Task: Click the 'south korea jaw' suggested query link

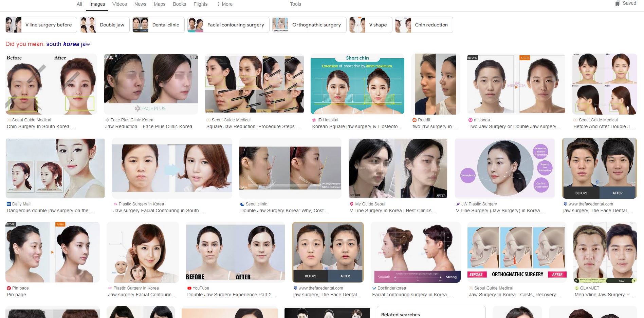Action: [x=68, y=44]
